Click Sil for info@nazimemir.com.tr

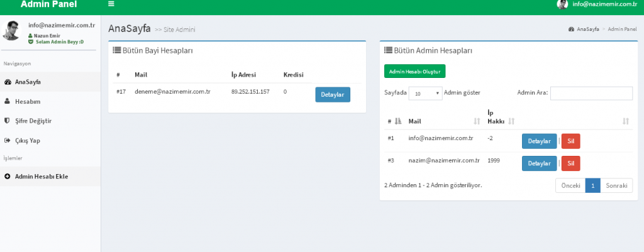click(570, 141)
